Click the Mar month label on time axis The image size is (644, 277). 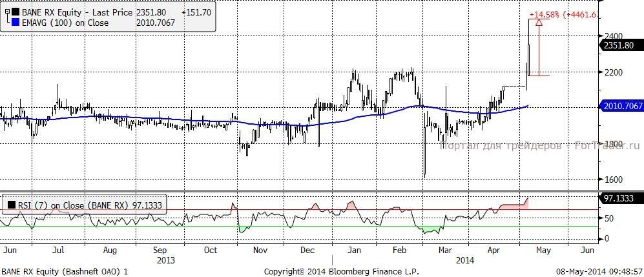445,251
